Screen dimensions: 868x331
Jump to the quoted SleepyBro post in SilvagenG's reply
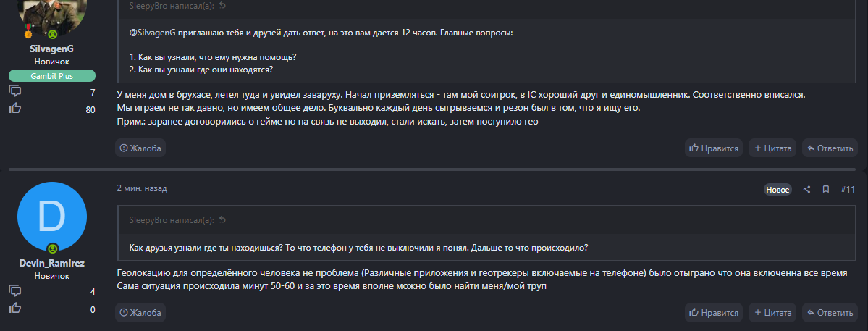coord(222,6)
